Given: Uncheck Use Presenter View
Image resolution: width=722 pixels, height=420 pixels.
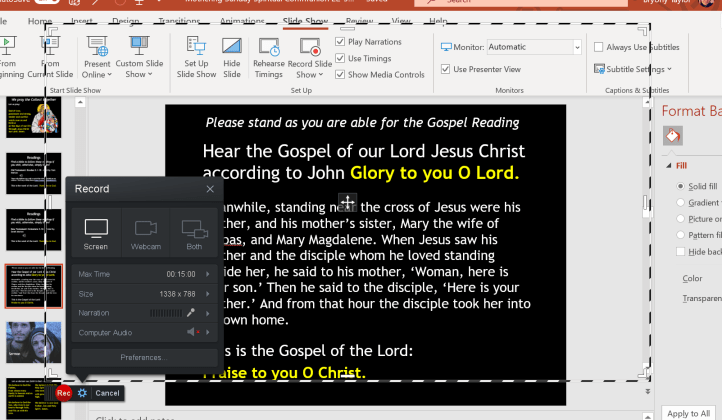Looking at the screenshot, I should point(446,69).
